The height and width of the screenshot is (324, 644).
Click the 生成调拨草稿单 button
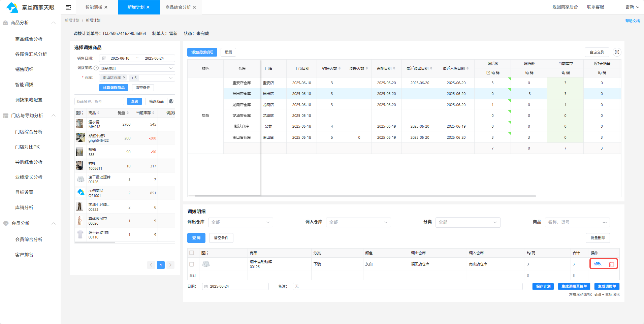coord(574,286)
